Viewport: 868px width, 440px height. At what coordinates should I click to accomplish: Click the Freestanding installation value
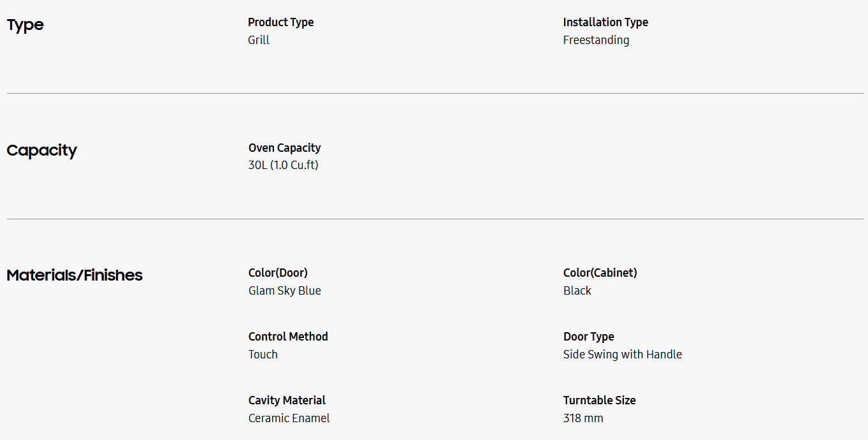[x=596, y=40]
